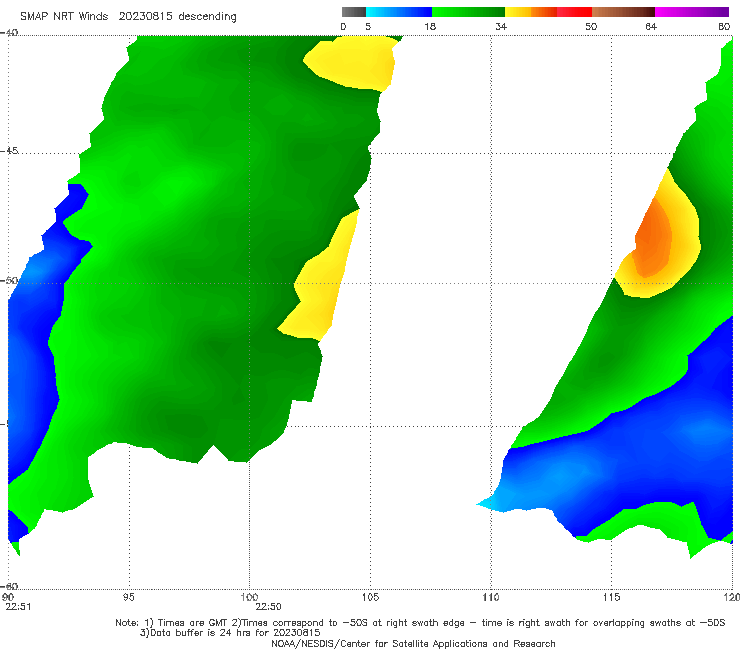Image resolution: width=740 pixels, height=650 pixels.
Task: Click the 'NOAA/NESDIS/Center for Satellite Applications and Research' credit
Action: (x=413, y=644)
